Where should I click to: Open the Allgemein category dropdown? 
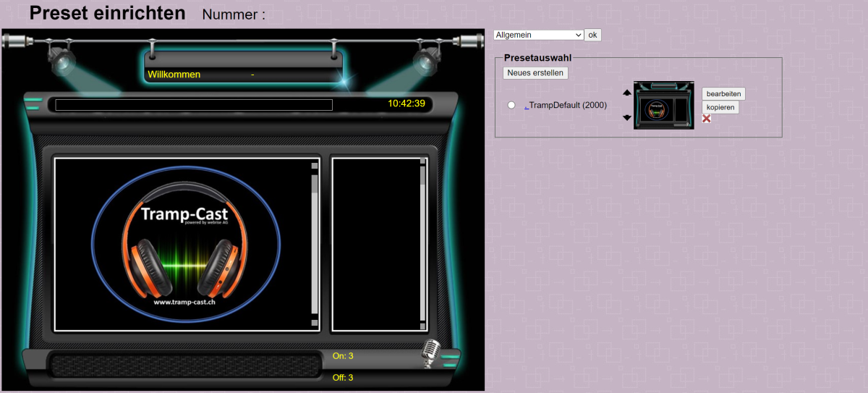[538, 35]
